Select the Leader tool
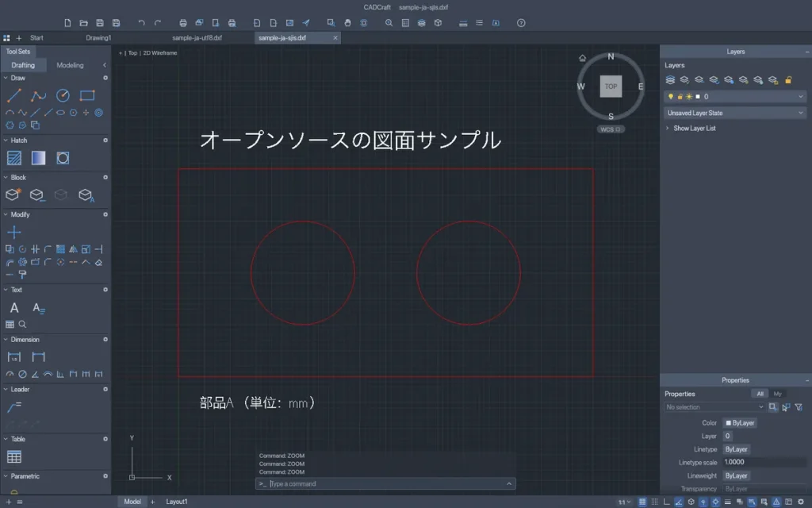 pos(14,407)
